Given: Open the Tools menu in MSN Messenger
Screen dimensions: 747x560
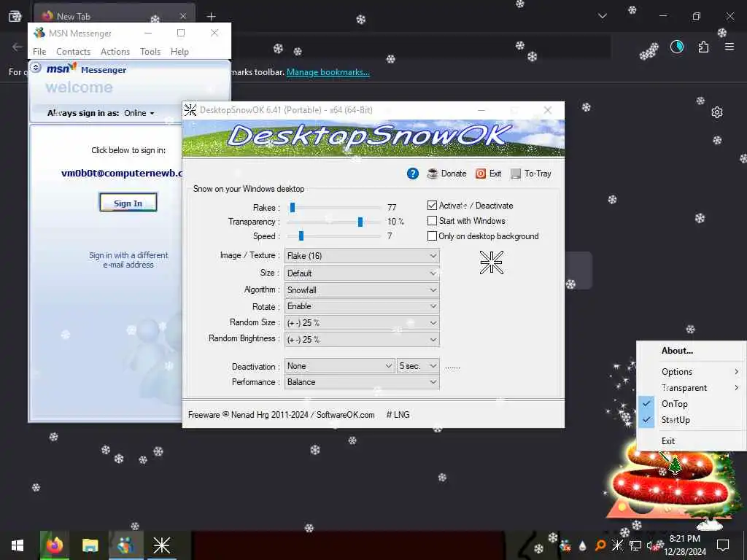Looking at the screenshot, I should (x=150, y=52).
